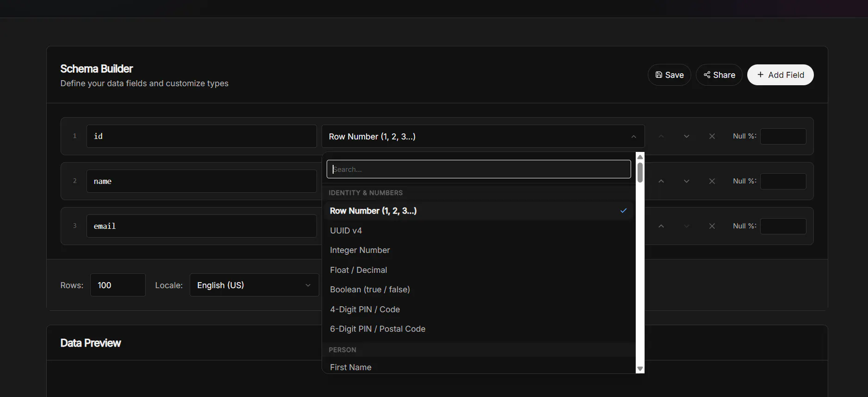Click the Save button

669,75
